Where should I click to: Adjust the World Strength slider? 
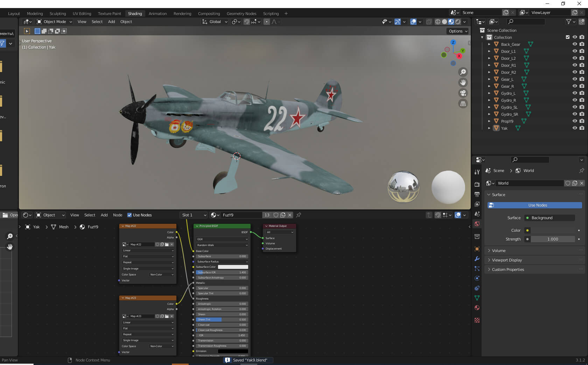(x=553, y=239)
